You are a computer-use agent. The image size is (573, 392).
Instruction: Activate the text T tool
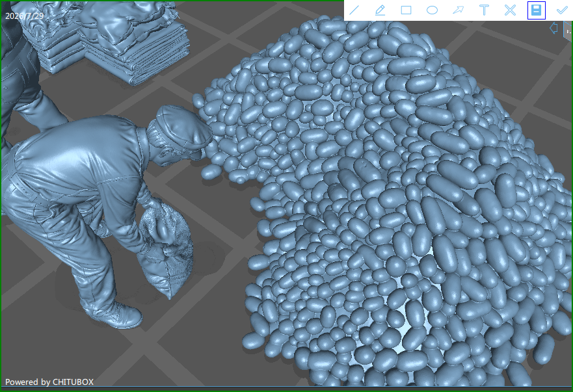(x=484, y=10)
